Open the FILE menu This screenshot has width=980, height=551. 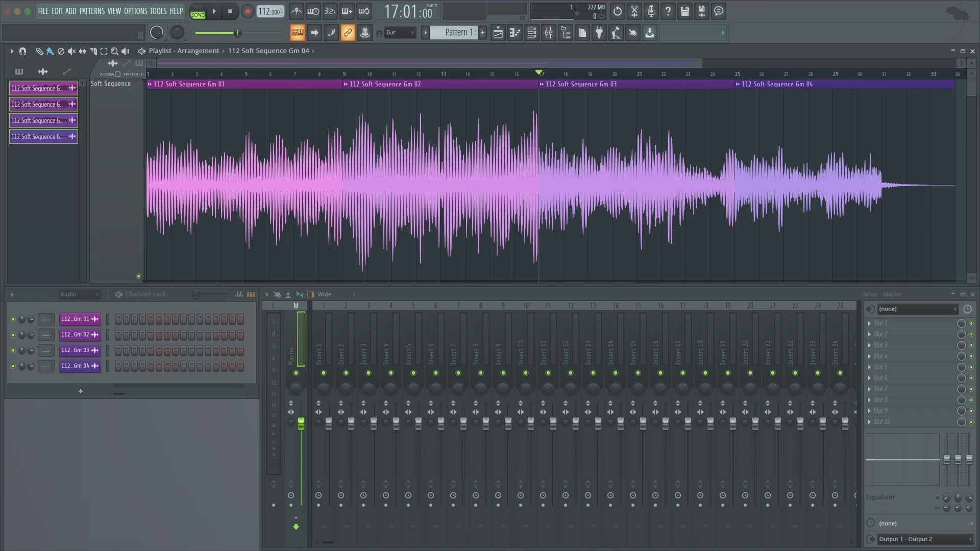[x=43, y=11]
